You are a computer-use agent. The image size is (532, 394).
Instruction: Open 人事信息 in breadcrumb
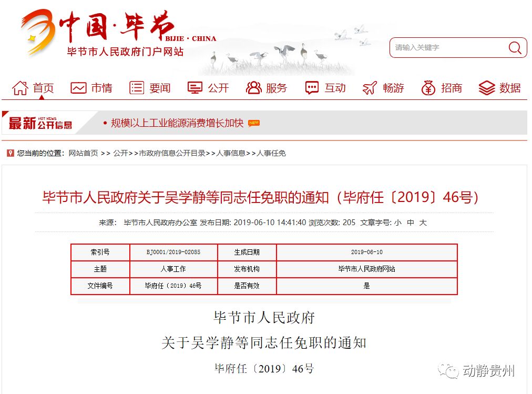[231, 154]
